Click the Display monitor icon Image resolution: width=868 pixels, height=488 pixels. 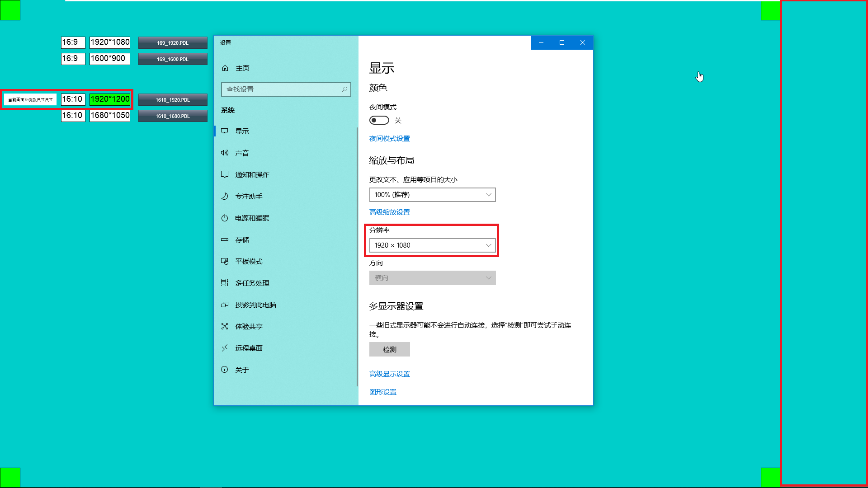click(225, 131)
